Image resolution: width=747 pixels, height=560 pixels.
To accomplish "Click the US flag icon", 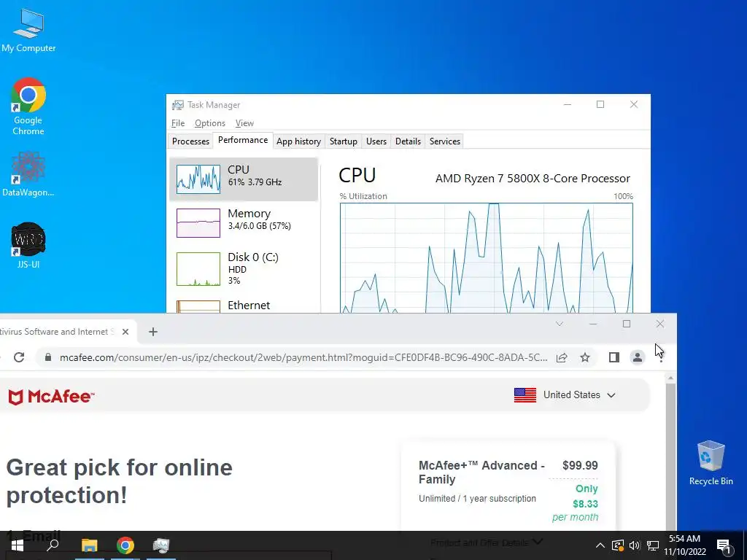I will tap(525, 394).
